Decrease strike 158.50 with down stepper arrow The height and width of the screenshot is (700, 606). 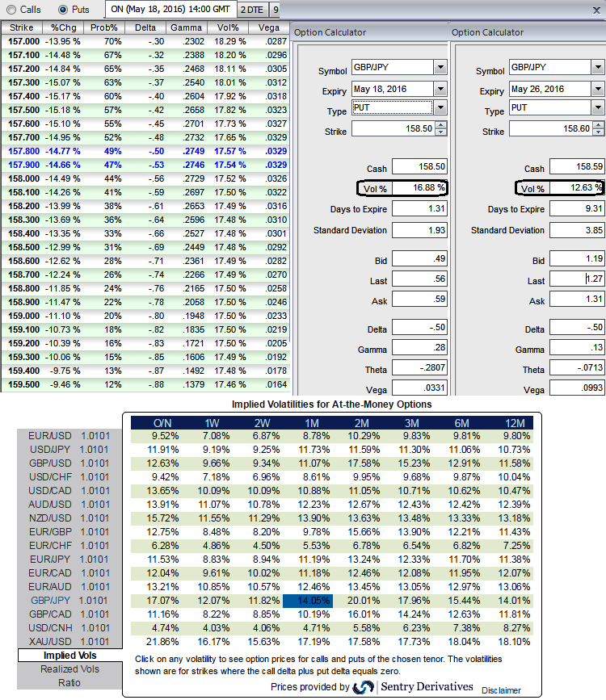click(440, 132)
